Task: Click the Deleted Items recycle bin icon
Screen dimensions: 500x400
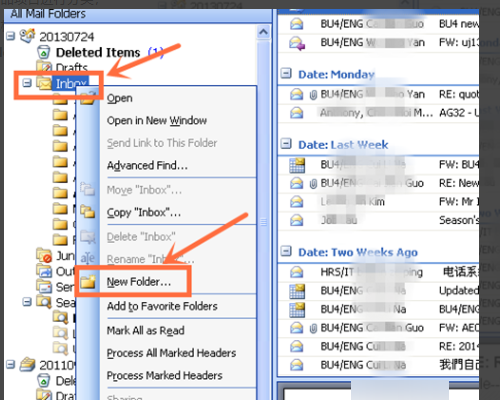Action: coord(44,52)
